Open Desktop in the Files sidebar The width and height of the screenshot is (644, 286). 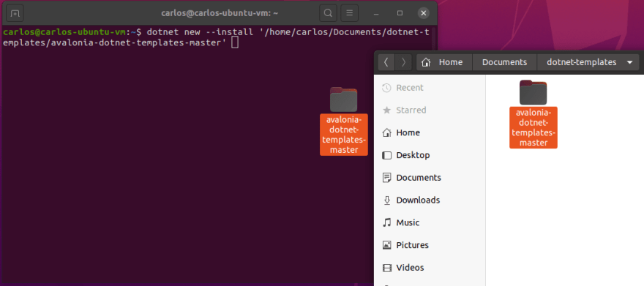click(430, 156)
